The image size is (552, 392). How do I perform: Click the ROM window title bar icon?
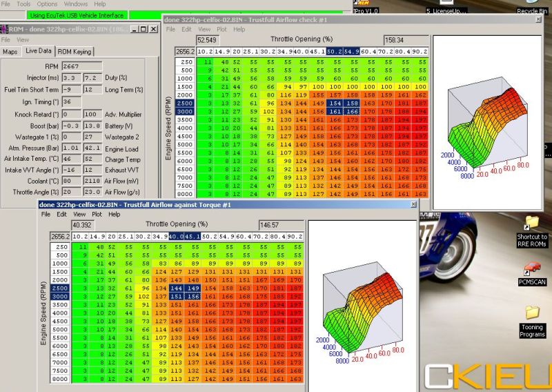4,29
